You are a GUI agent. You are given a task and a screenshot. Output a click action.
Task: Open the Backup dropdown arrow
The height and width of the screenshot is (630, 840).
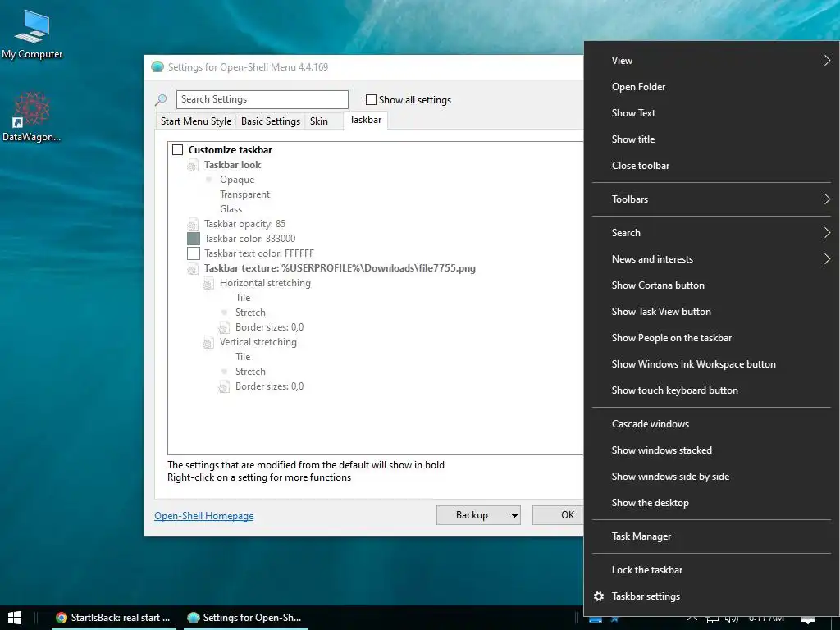[x=514, y=515]
